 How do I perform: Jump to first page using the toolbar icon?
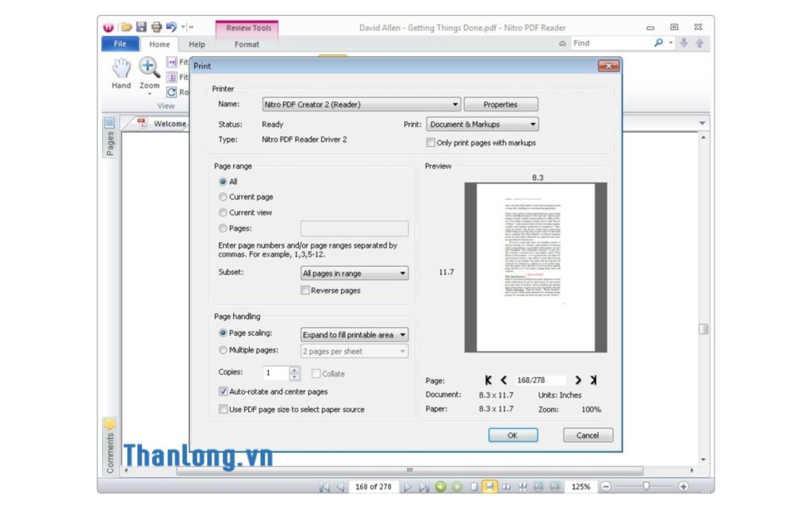(325, 487)
